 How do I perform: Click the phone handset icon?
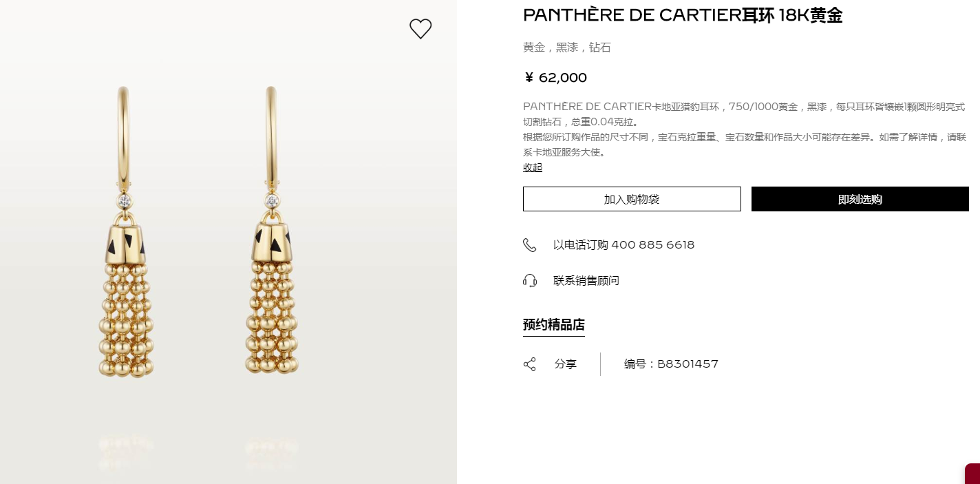click(x=529, y=245)
